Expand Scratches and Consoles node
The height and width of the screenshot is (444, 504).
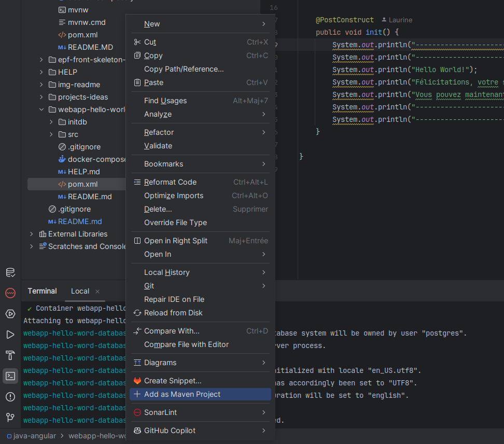[x=31, y=246]
